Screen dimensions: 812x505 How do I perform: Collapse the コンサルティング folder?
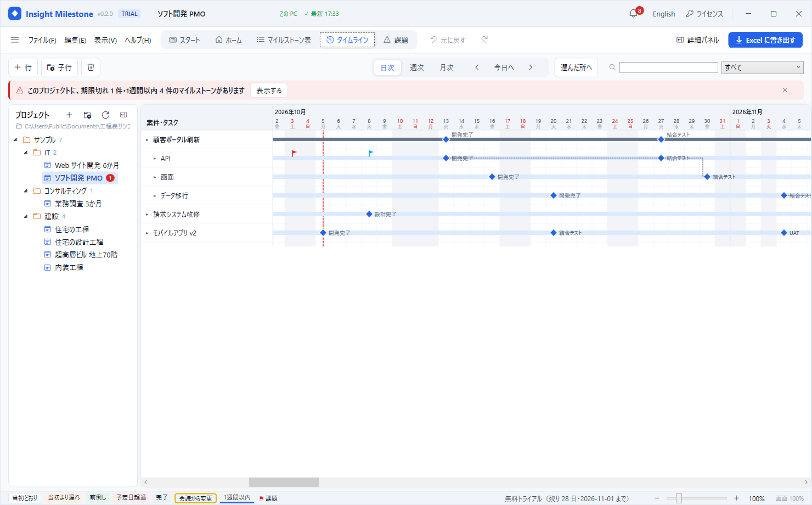point(26,191)
